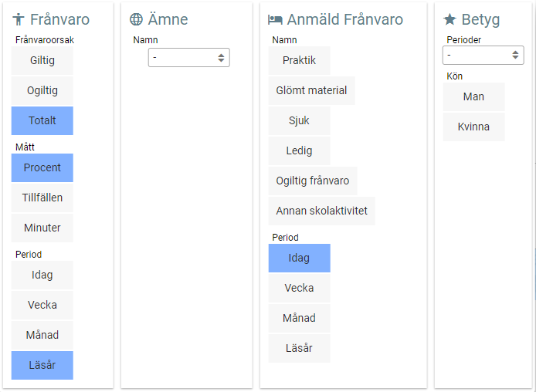
Task: Select the Ledig option
Action: pyautogui.click(x=299, y=150)
